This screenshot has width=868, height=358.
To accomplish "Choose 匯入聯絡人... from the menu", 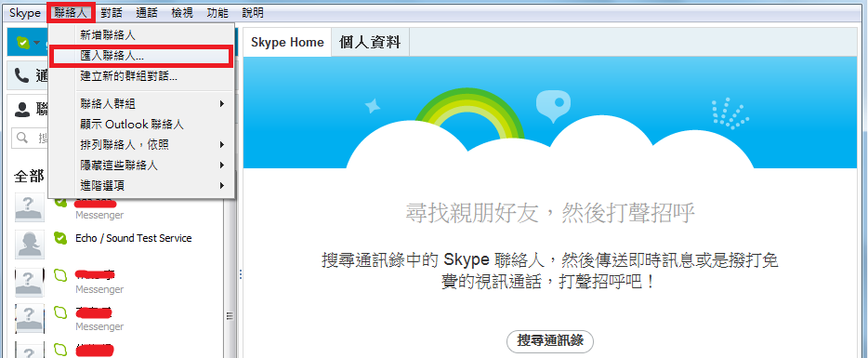I will (x=140, y=57).
